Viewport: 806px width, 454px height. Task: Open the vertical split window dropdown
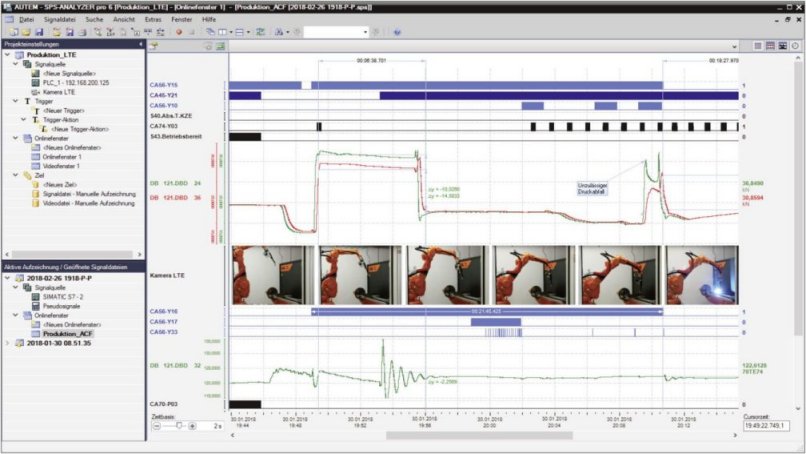(x=231, y=32)
